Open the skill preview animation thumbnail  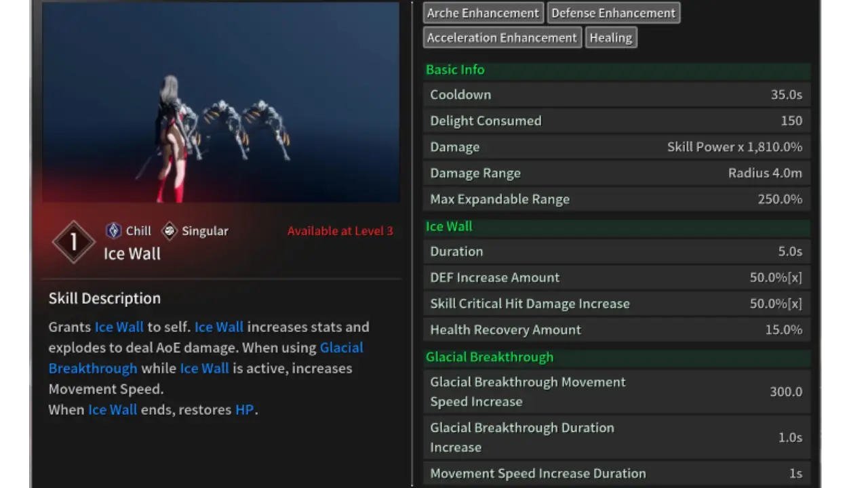click(221, 103)
